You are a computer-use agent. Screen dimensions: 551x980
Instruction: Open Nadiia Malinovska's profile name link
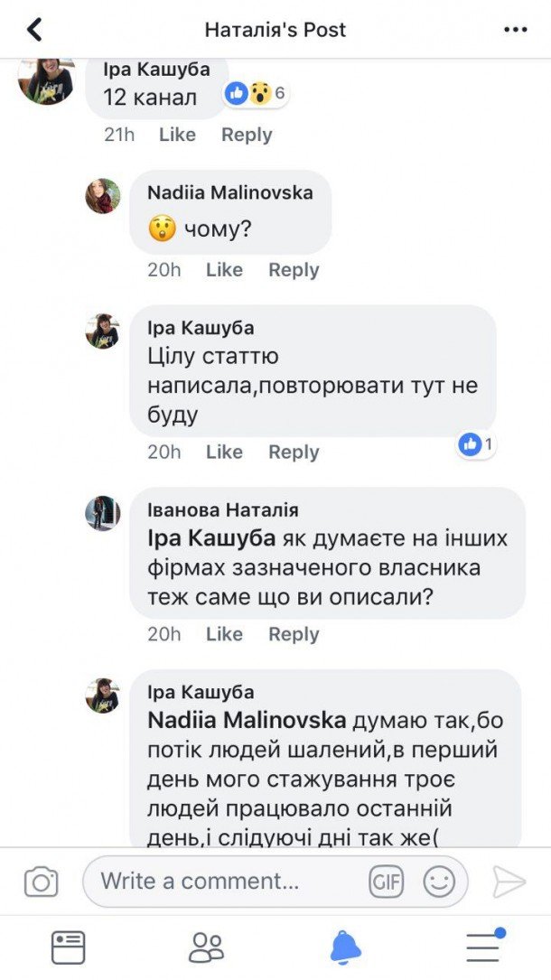click(230, 192)
